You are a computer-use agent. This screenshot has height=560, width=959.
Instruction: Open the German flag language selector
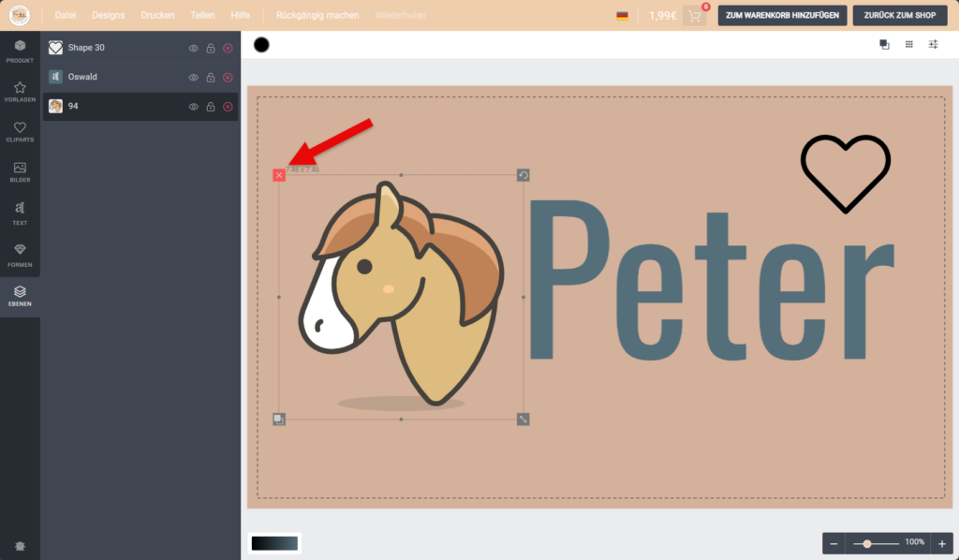[622, 16]
